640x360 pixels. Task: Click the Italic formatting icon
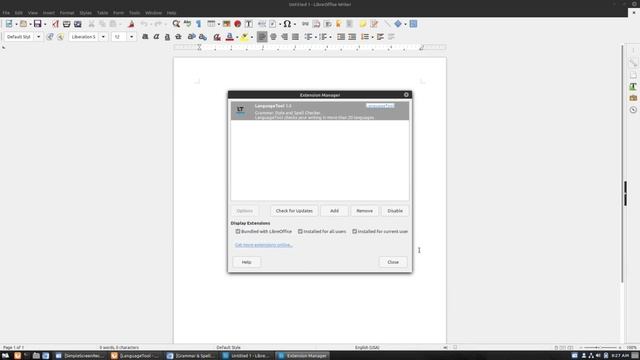156,37
